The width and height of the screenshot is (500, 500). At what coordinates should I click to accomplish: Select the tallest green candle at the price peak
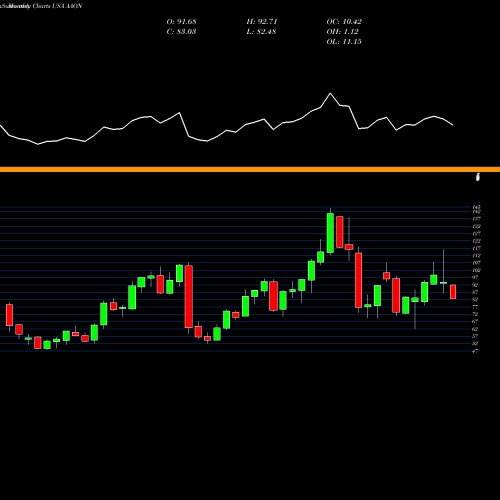330,233
